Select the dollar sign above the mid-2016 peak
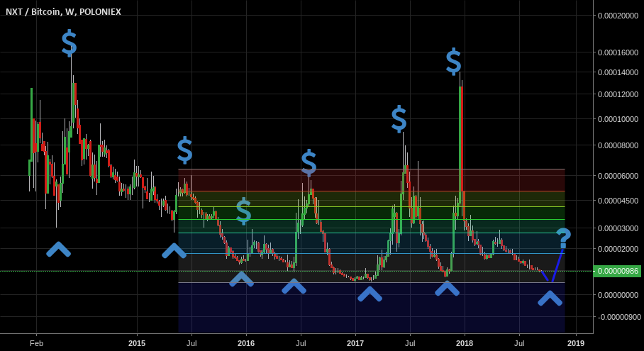This screenshot has height=351, width=644. 309,163
